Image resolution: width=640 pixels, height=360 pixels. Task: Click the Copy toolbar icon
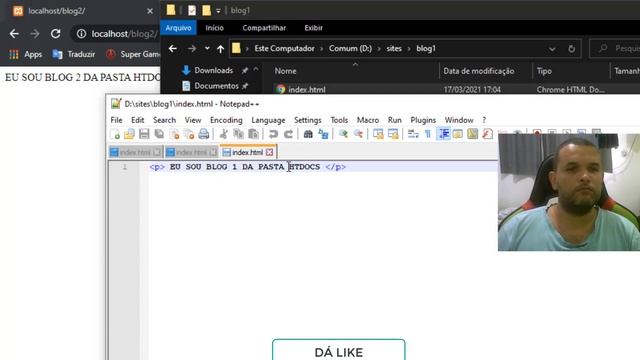238,134
